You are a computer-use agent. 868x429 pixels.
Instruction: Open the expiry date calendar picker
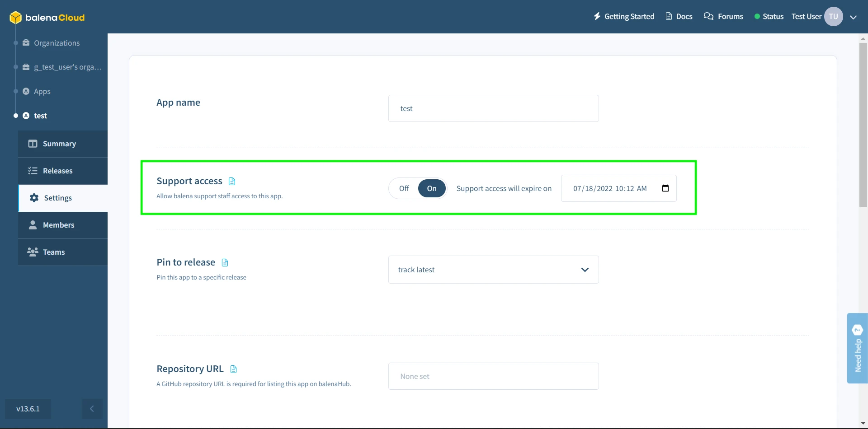click(x=665, y=188)
